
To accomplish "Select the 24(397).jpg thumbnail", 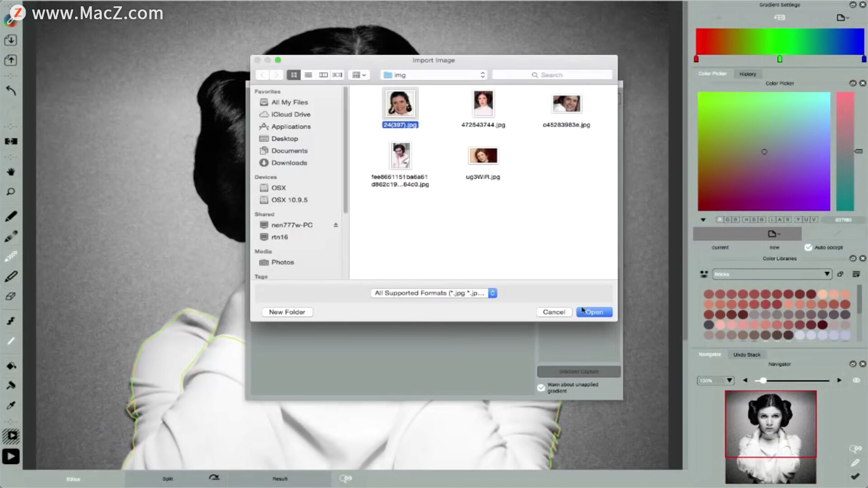I will tap(400, 103).
